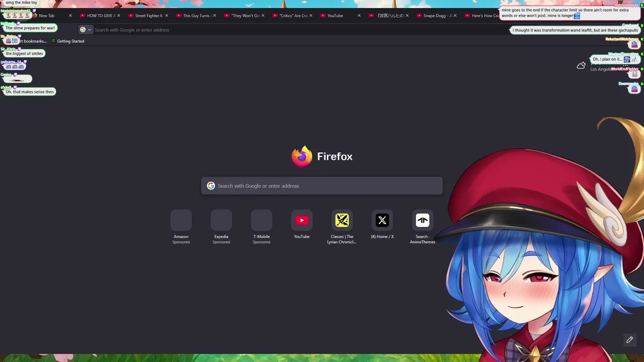The height and width of the screenshot is (362, 644).
Task: Close the "Critics" Are Cra tab
Action: [x=310, y=16]
